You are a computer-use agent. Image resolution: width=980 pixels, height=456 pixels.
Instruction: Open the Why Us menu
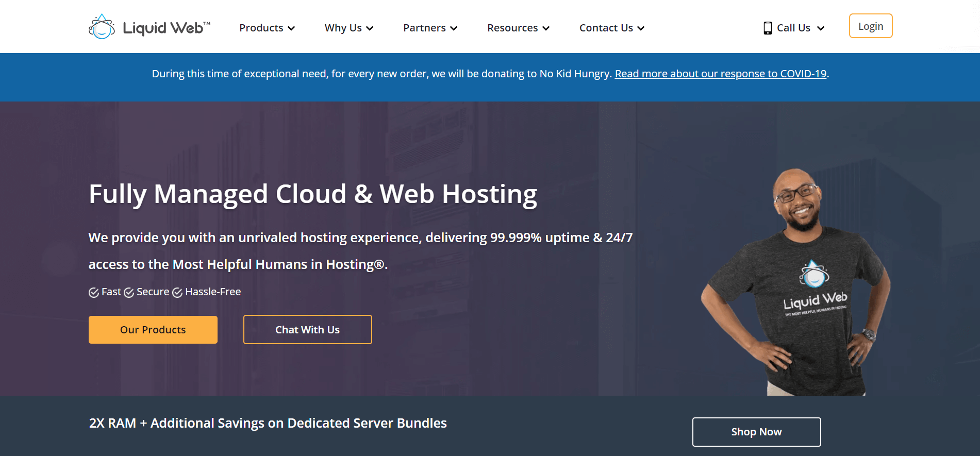pos(349,28)
